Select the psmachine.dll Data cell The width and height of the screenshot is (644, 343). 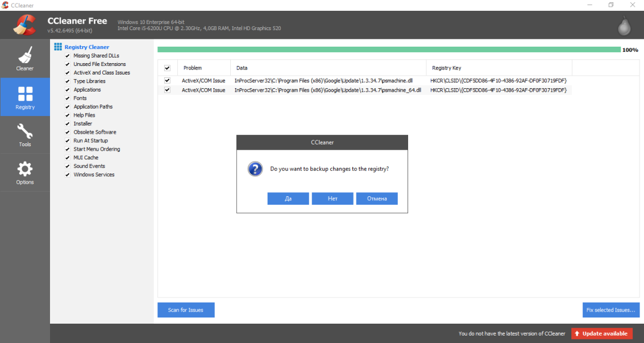[323, 81]
